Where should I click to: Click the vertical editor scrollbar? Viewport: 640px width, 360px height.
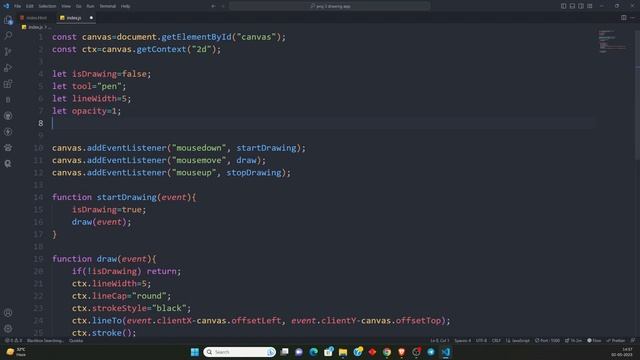tap(637, 94)
